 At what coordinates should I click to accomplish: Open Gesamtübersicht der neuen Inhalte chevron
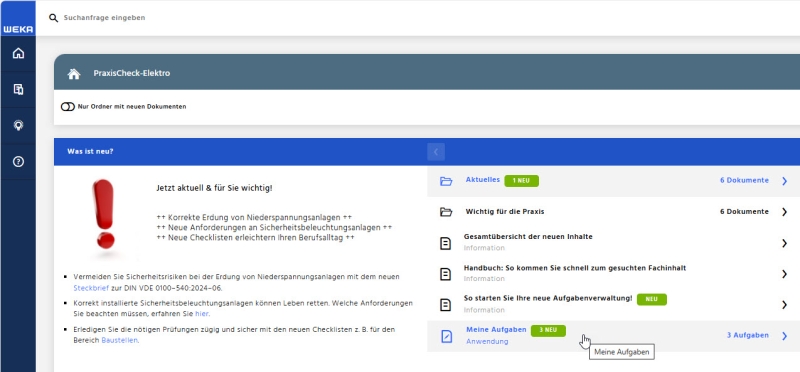pyautogui.click(x=784, y=243)
